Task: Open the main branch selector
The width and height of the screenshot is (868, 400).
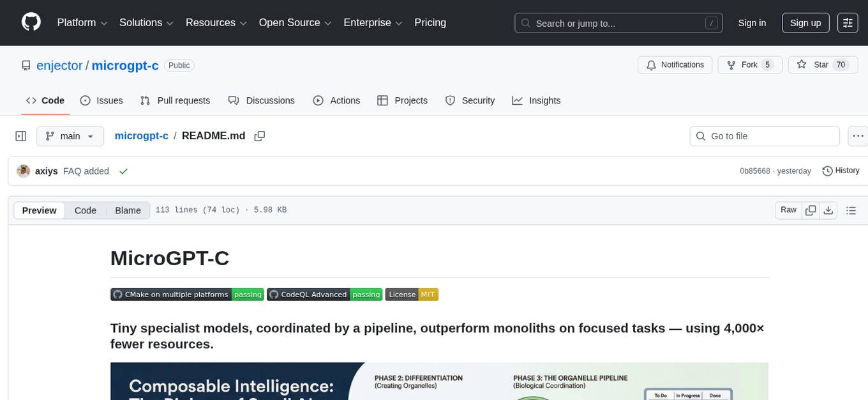Action: point(70,135)
